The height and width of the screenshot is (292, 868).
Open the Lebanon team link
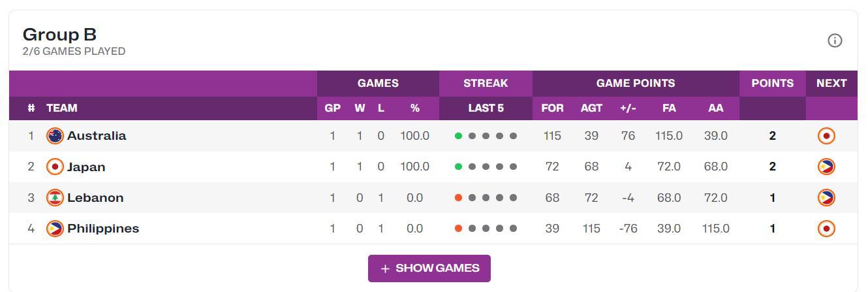(95, 198)
